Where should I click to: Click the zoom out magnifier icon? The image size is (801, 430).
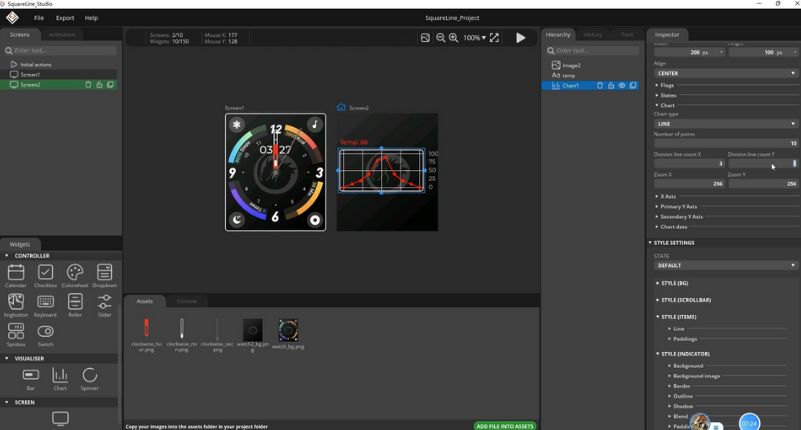(441, 38)
